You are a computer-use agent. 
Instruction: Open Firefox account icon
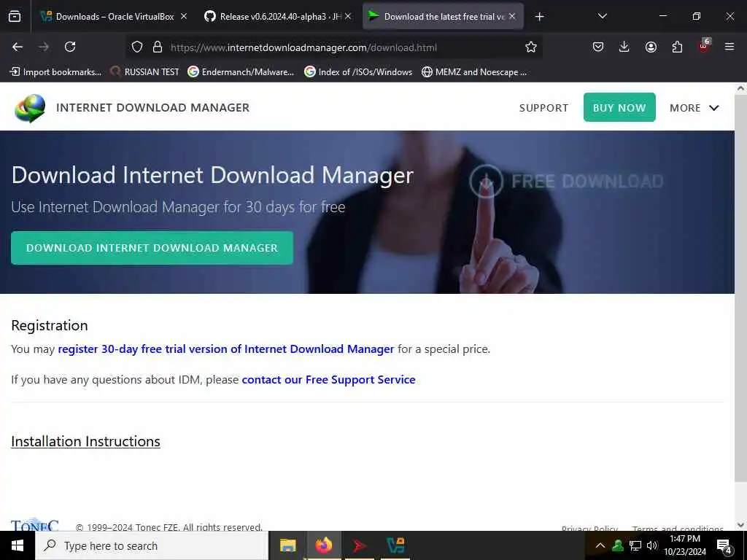tap(651, 47)
